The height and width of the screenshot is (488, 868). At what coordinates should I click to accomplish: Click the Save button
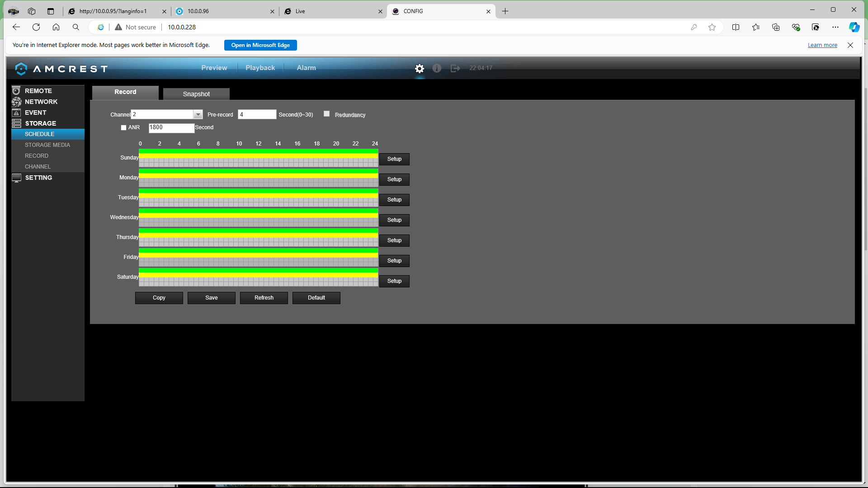[x=212, y=298]
